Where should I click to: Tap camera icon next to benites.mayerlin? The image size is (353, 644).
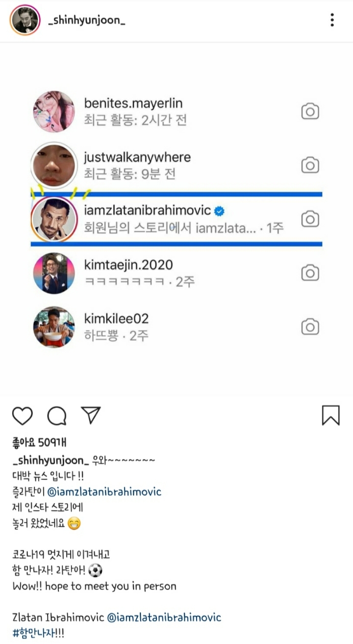pyautogui.click(x=310, y=112)
